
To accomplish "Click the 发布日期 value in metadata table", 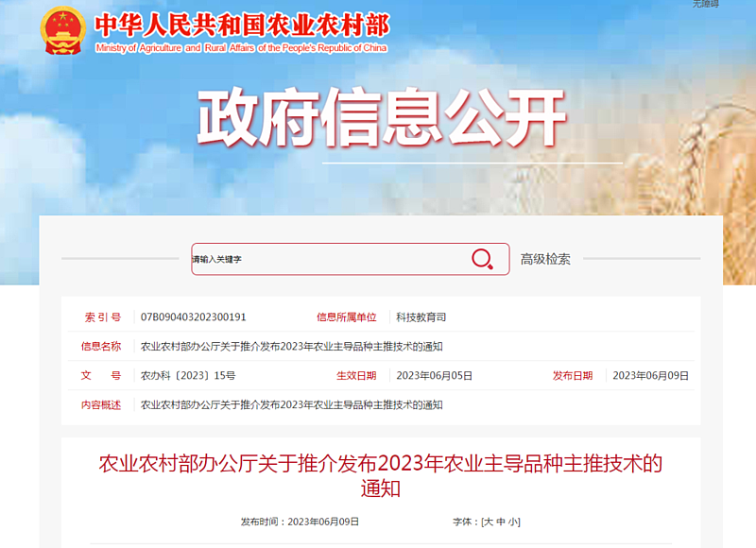I will coord(650,375).
